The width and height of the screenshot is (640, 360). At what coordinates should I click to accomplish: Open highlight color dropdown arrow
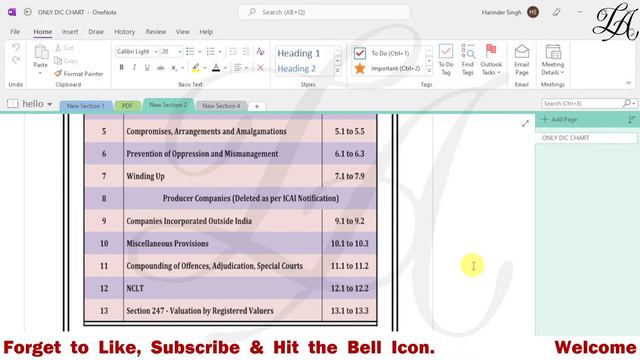(x=204, y=68)
